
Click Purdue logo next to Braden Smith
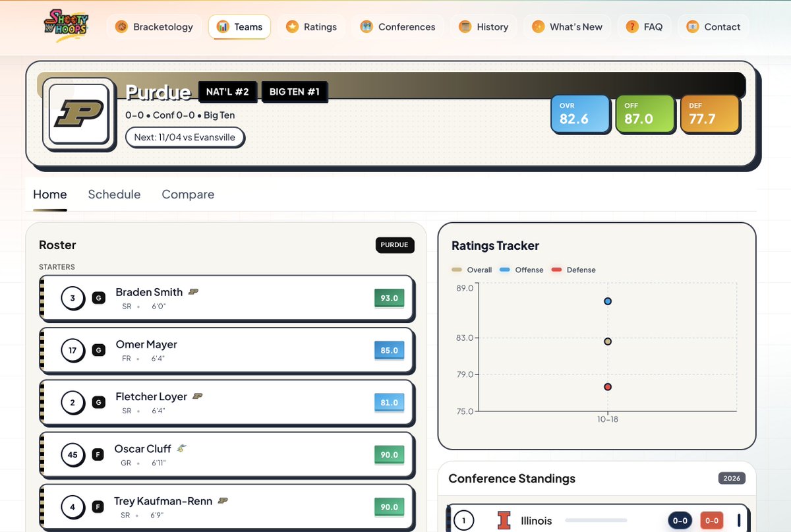coord(194,292)
